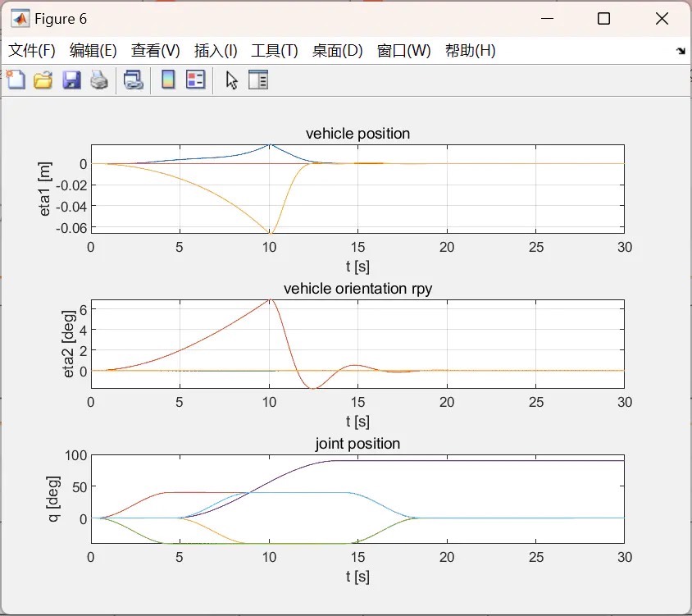
Task: Click the '100' tick label on q axis
Action: (x=76, y=455)
